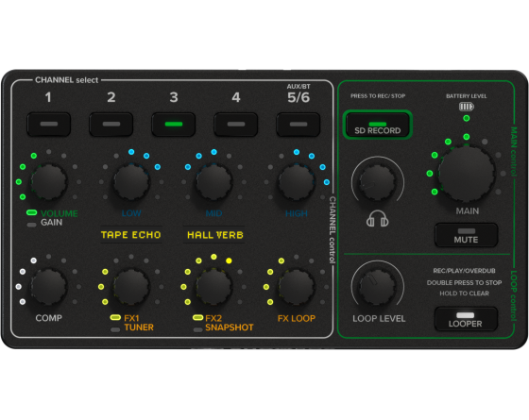Click the green VOLUME indicator LED
The width and height of the screenshot is (529, 420).
click(x=32, y=212)
